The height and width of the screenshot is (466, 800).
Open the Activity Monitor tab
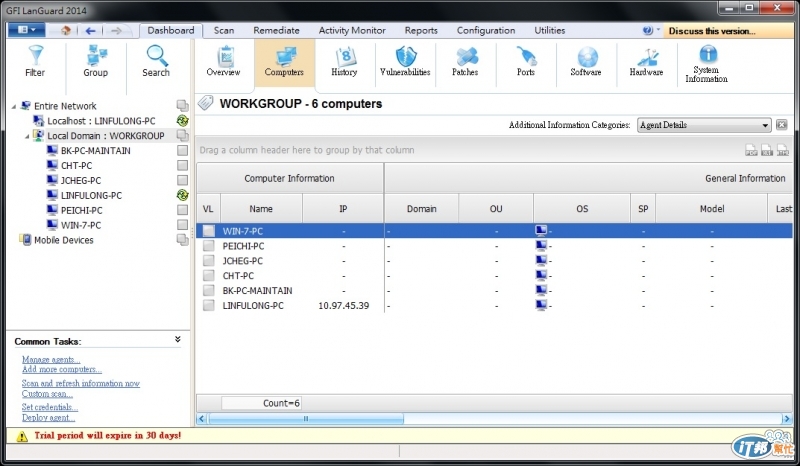tap(352, 31)
